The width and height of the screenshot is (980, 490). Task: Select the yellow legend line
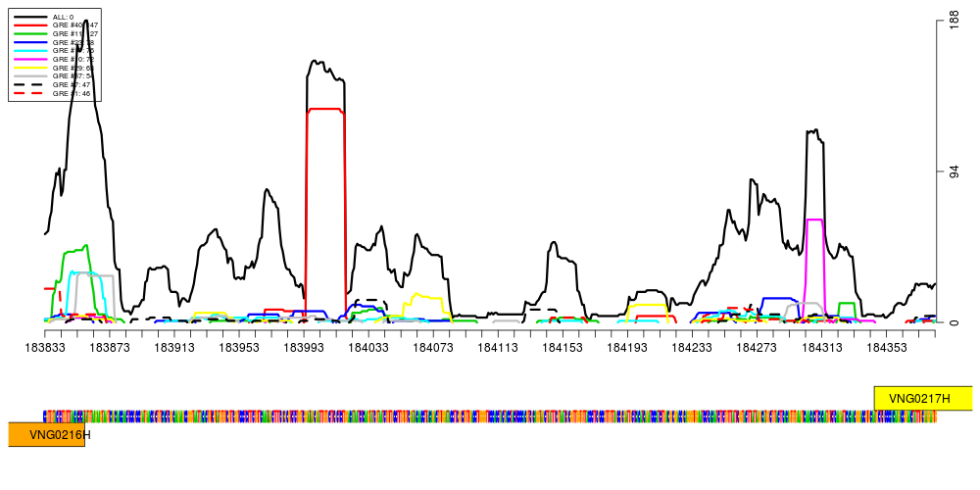30,68
